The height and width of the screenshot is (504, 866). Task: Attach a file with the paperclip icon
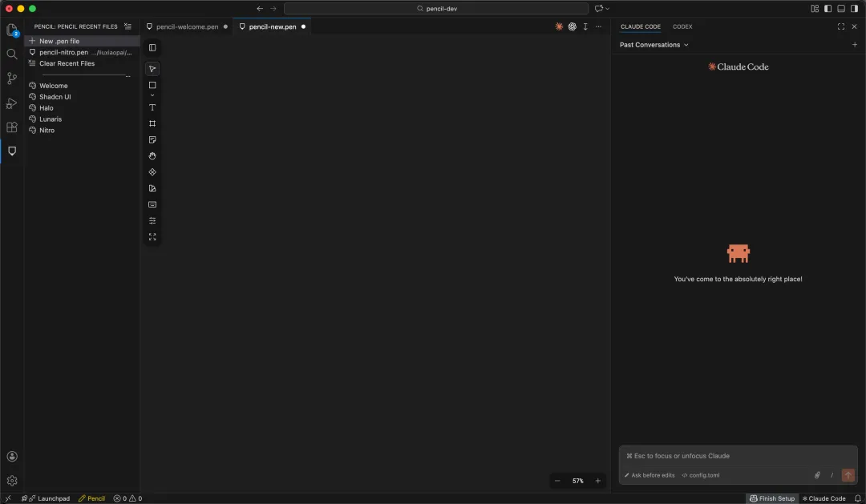coord(817,475)
